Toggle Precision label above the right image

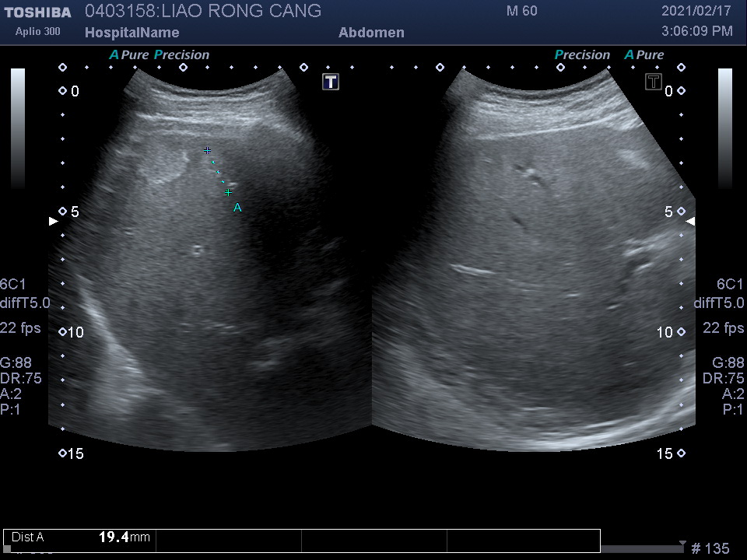582,55
